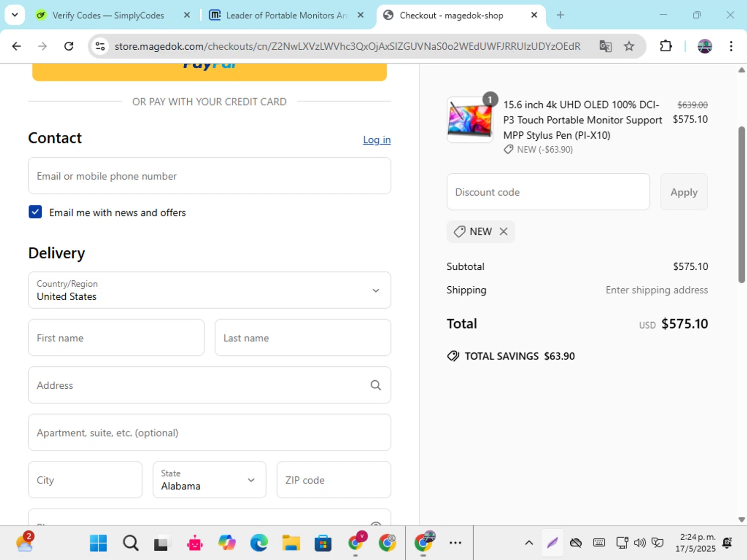Click the Address input field
This screenshot has height=560, width=747.
tap(209, 385)
